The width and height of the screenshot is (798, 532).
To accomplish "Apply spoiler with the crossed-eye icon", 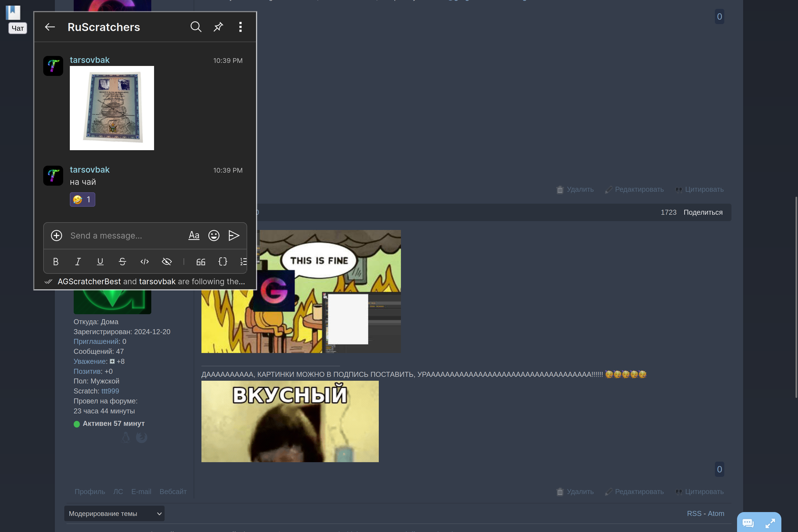I will click(x=167, y=262).
